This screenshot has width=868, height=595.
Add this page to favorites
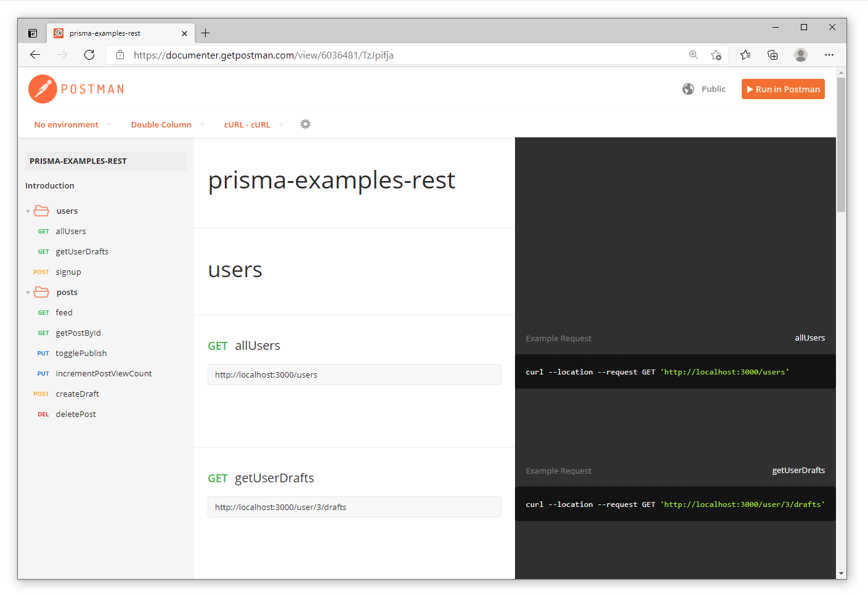point(716,55)
